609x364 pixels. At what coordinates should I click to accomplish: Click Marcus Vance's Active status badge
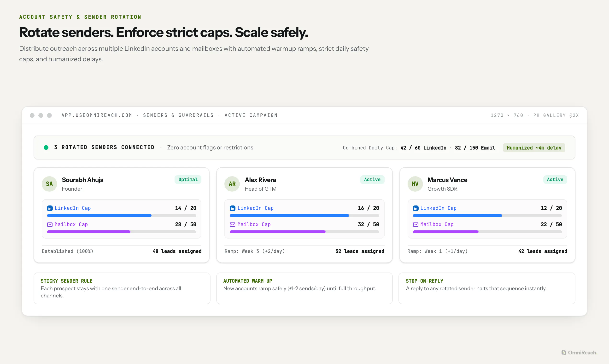[555, 180]
